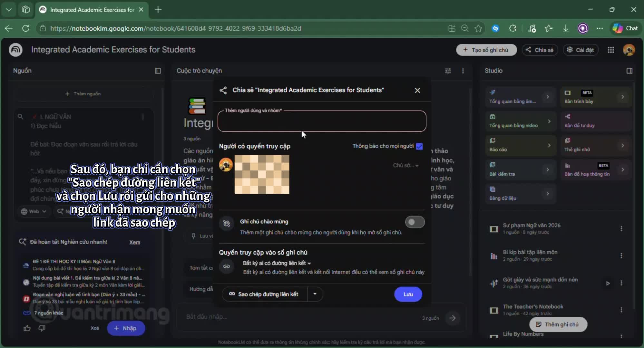Open the account profile avatar
The image size is (644, 348).
point(629,50)
